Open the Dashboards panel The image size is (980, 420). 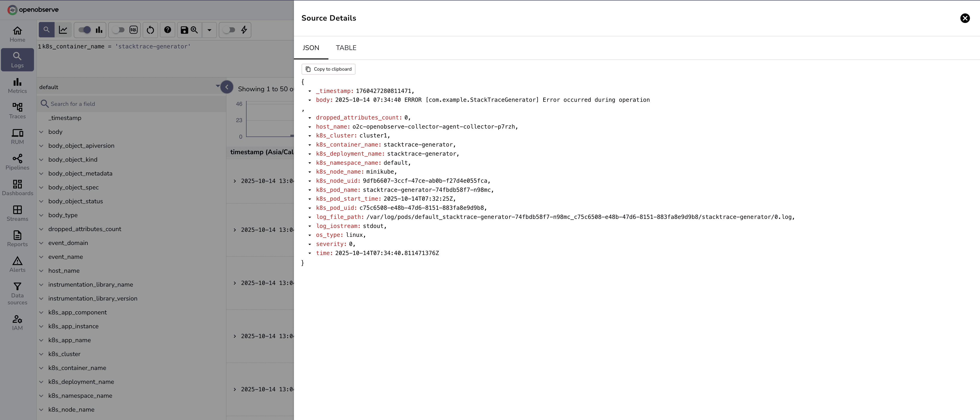17,187
